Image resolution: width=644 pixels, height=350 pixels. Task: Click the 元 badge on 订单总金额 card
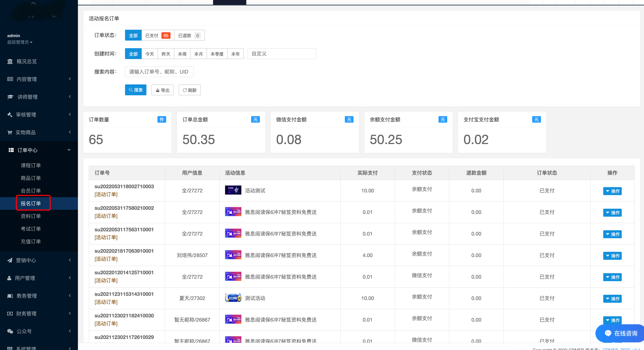click(x=255, y=120)
